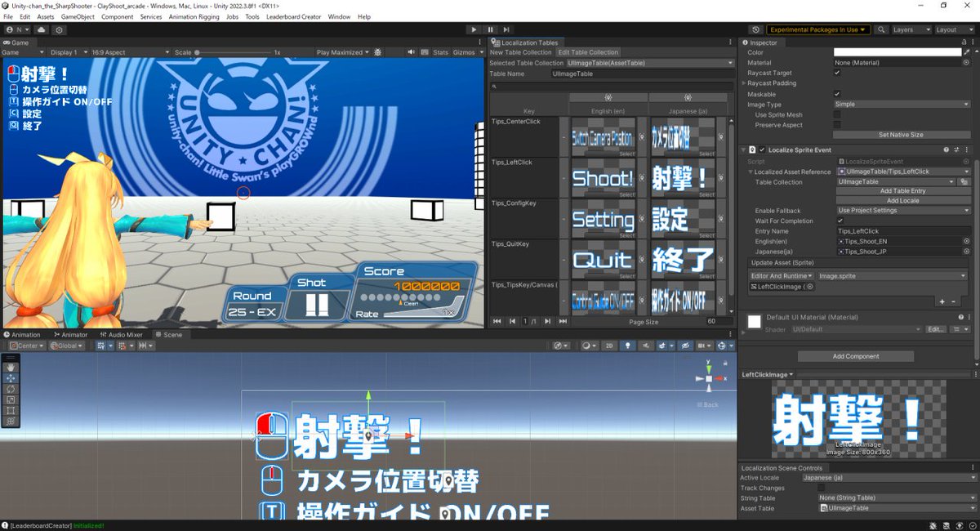
Task: Open the Scene draw mode shading dropdown
Action: (x=589, y=346)
